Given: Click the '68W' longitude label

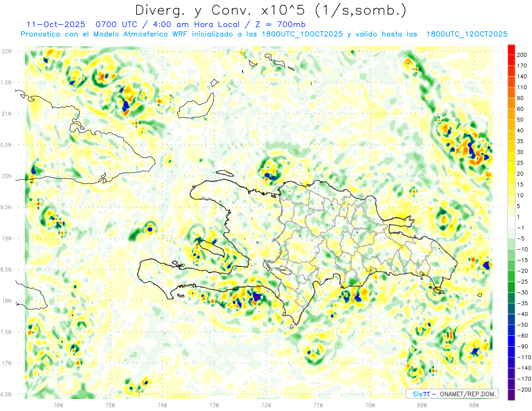Looking at the screenshot, I should [x=474, y=405].
